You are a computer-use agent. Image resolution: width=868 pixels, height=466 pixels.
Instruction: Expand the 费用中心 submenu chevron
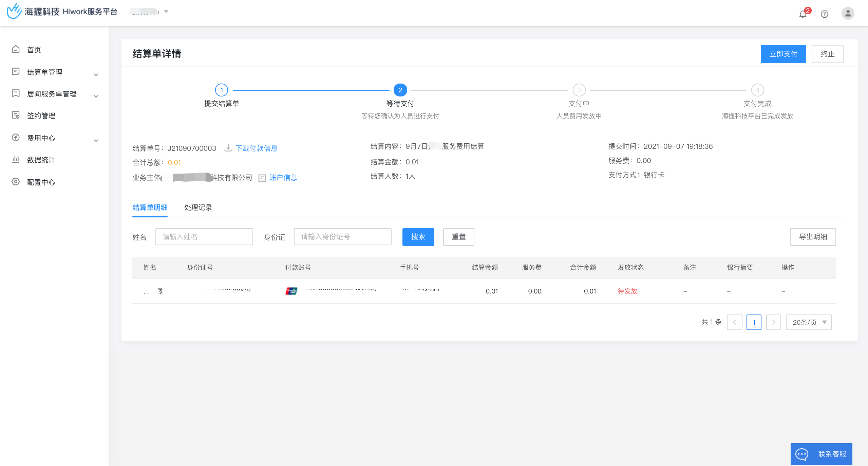click(x=96, y=140)
